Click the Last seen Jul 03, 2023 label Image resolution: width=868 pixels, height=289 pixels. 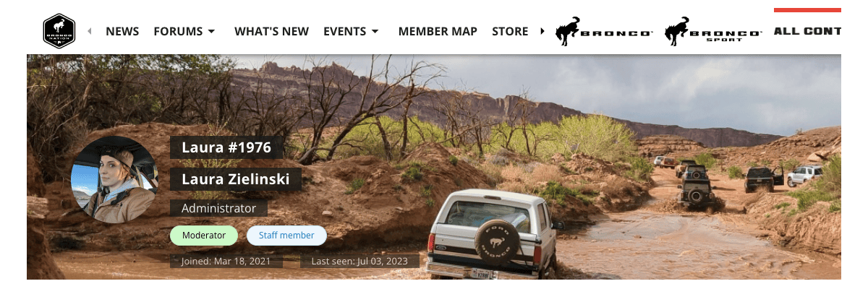point(359,261)
